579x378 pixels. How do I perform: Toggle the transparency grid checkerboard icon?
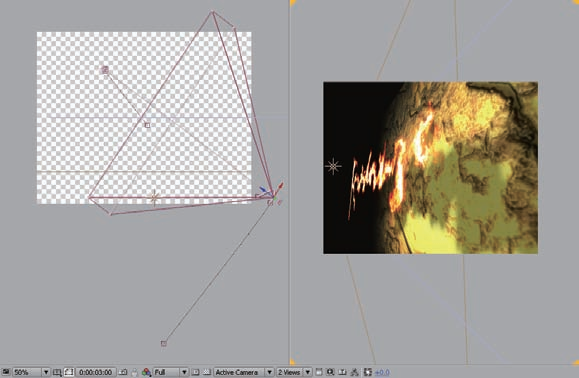(x=207, y=372)
